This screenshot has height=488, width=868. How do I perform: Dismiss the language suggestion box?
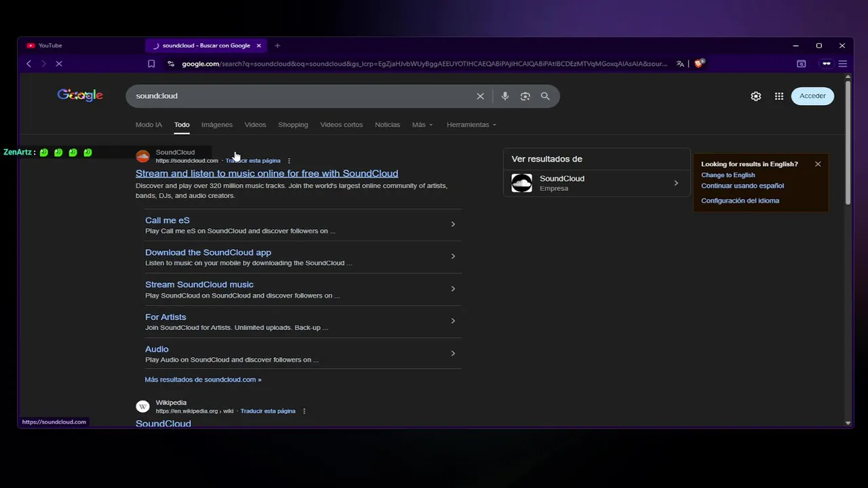pos(818,164)
